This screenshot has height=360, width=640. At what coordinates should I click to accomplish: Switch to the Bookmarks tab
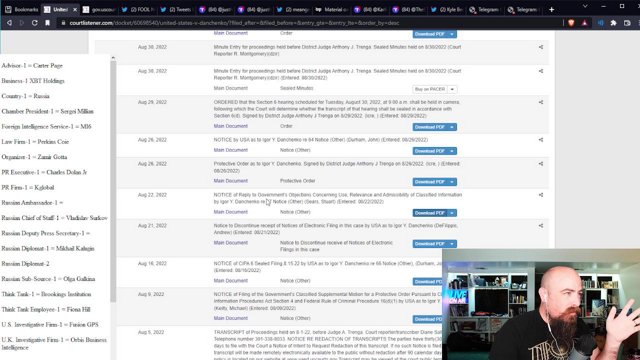21,9
